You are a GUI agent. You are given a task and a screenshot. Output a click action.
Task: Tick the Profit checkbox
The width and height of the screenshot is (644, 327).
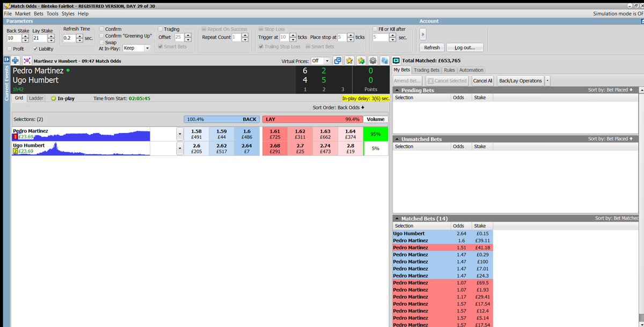pyautogui.click(x=10, y=49)
